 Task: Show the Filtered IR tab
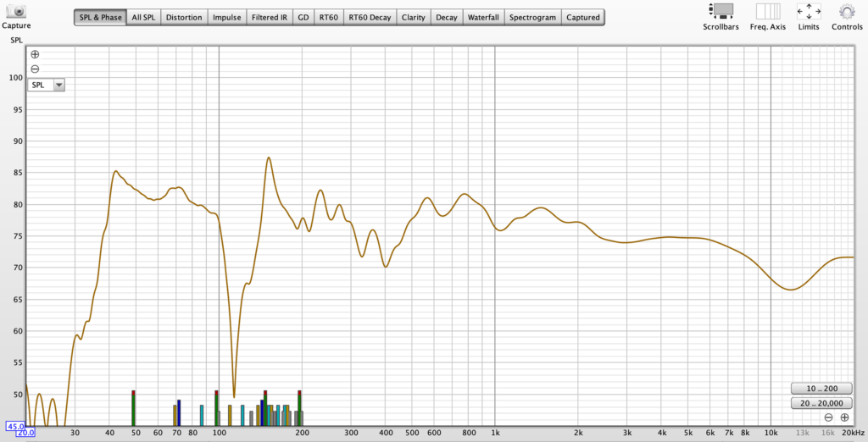[270, 17]
